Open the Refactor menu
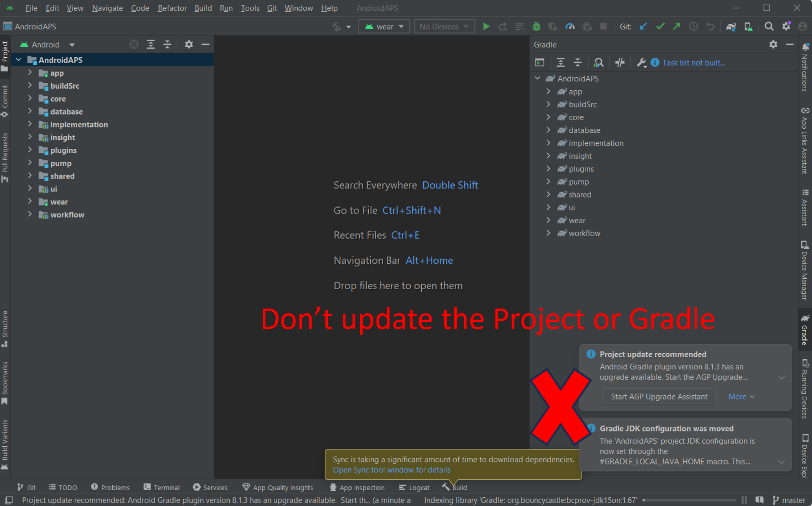812x506 pixels. (172, 8)
